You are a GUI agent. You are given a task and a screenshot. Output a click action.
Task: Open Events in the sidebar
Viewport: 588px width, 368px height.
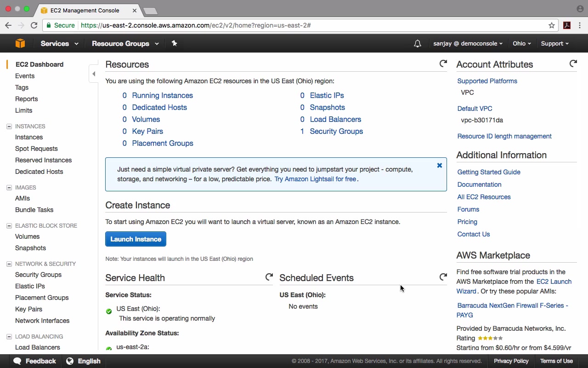coord(25,76)
